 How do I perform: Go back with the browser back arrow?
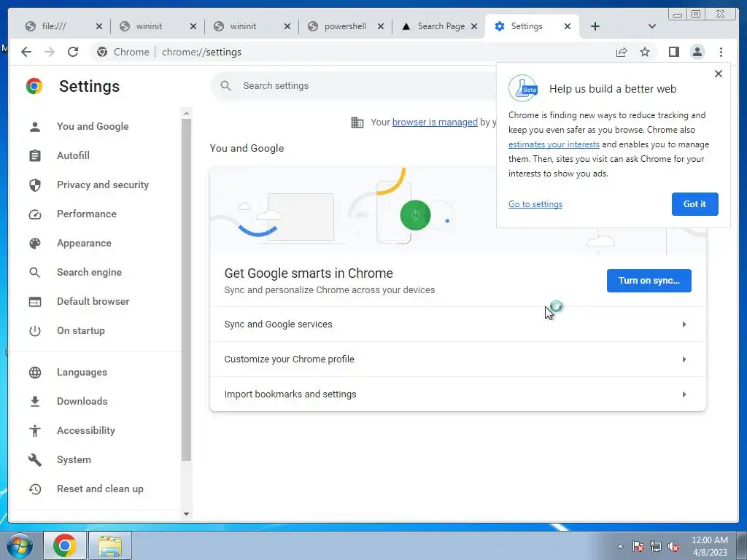(26, 52)
